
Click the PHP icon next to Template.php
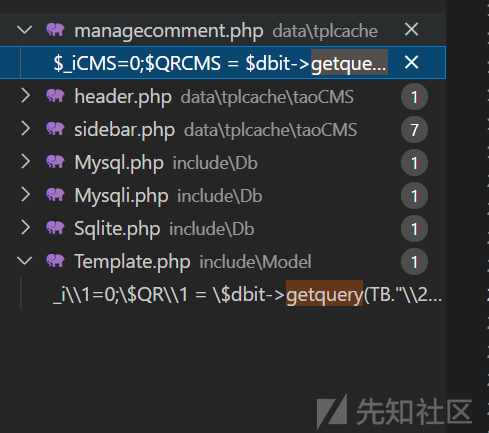[x=55, y=261]
